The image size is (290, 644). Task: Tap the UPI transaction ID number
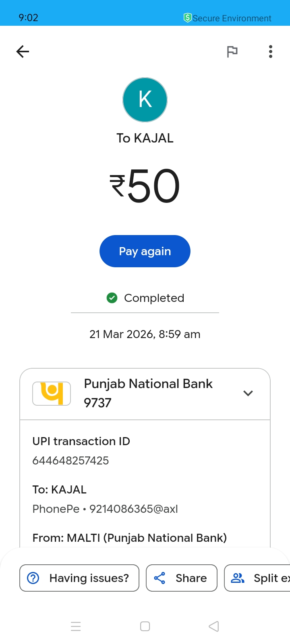tap(70, 460)
